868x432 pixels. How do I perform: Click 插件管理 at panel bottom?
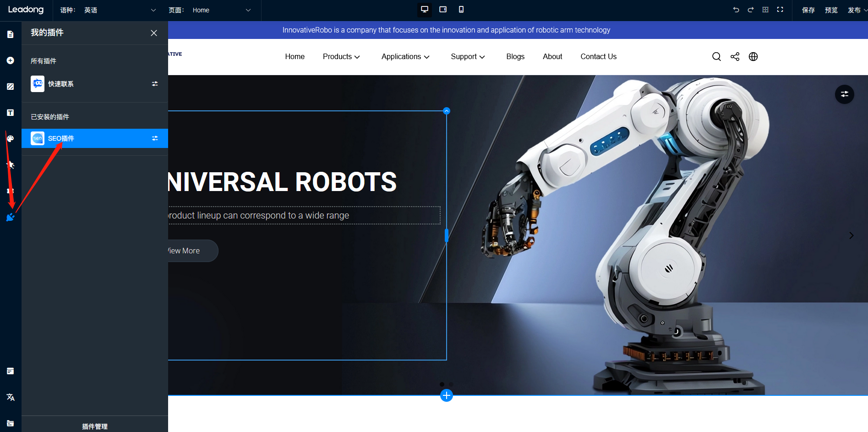(x=95, y=426)
